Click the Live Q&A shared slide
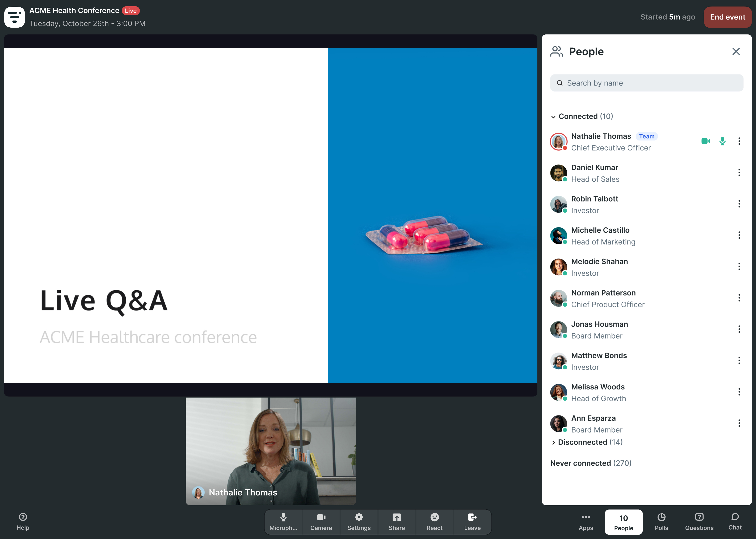The height and width of the screenshot is (539, 756). click(271, 215)
